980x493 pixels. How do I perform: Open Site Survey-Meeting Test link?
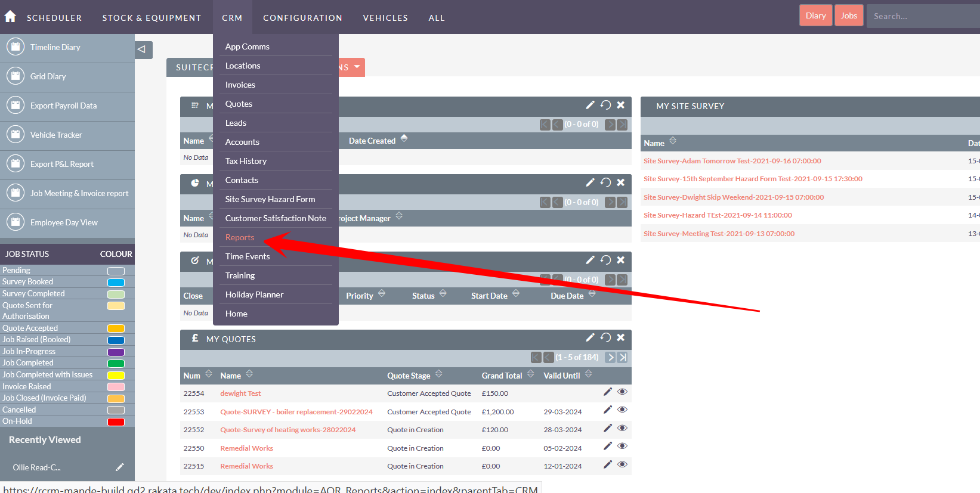click(x=719, y=234)
